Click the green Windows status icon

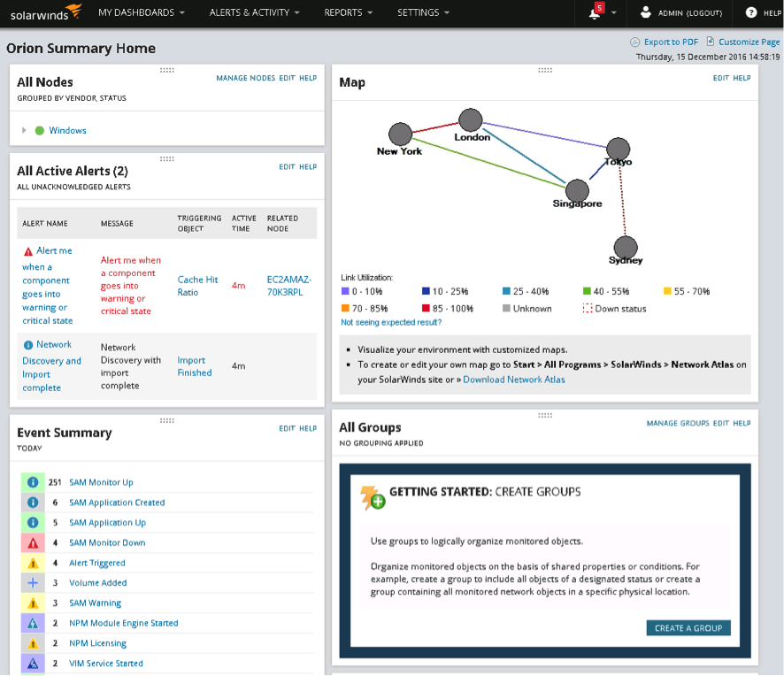pyautogui.click(x=40, y=130)
